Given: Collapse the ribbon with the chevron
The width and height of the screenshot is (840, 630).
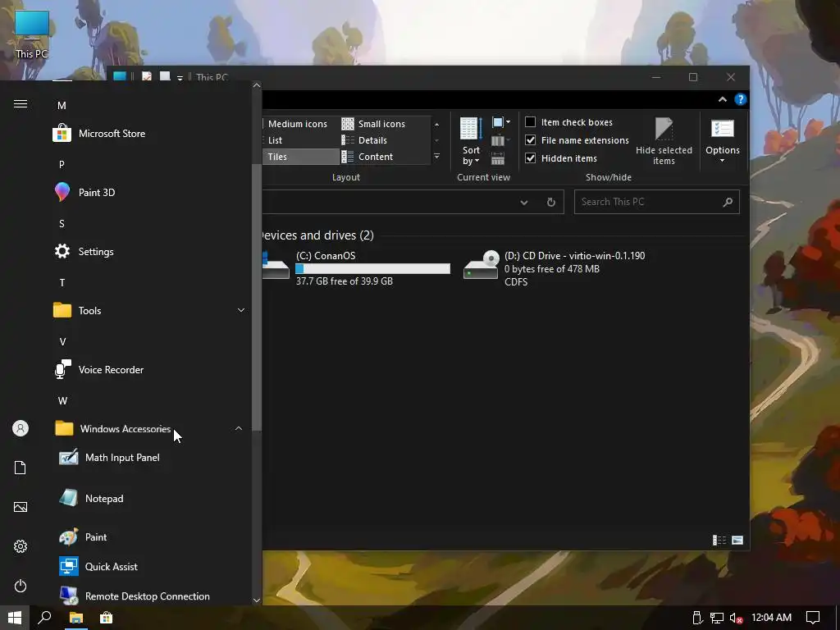Looking at the screenshot, I should 723,99.
